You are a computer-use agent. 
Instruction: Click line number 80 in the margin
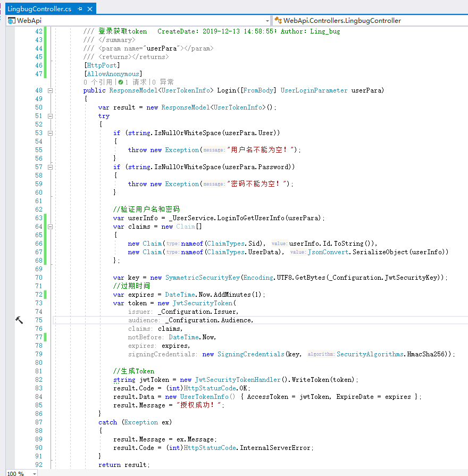pyautogui.click(x=38, y=363)
